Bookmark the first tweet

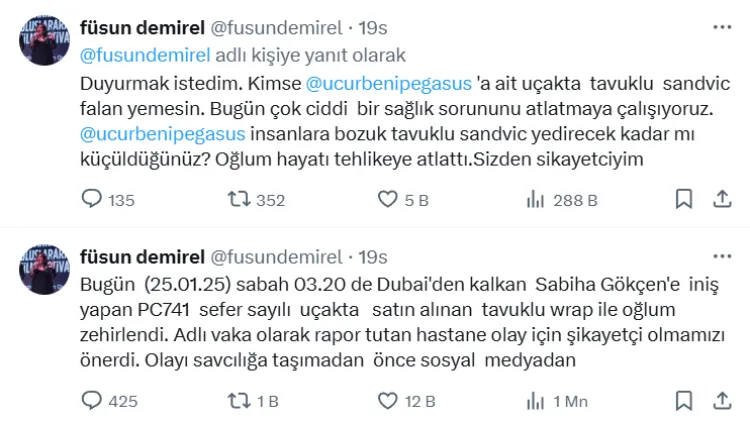point(684,199)
